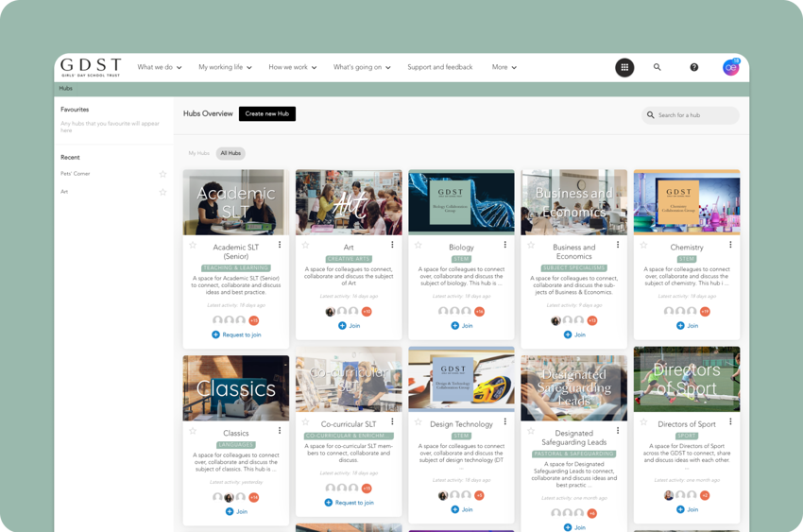Select the All Hubs tab

(230, 153)
